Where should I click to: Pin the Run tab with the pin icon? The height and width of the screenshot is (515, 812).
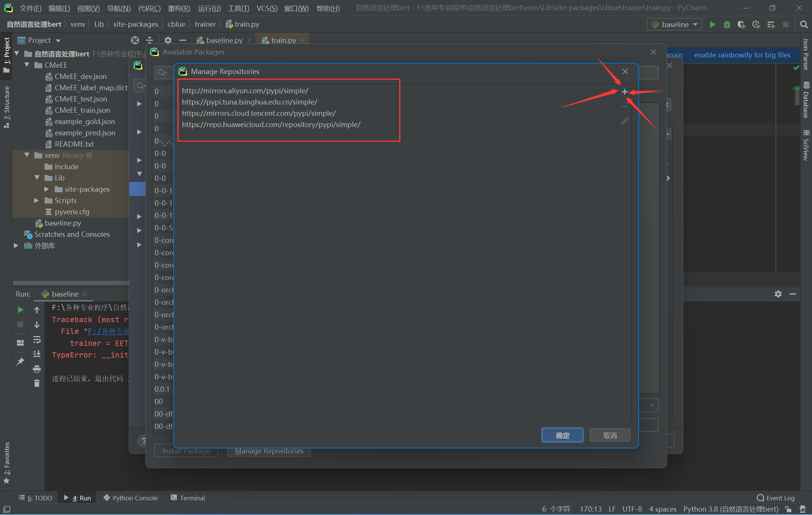[20, 362]
